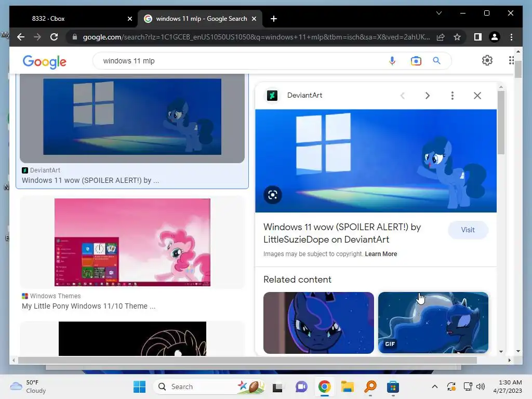Close the DeviantArt image preview panel
Screen dimensions: 532x399
[477, 96]
